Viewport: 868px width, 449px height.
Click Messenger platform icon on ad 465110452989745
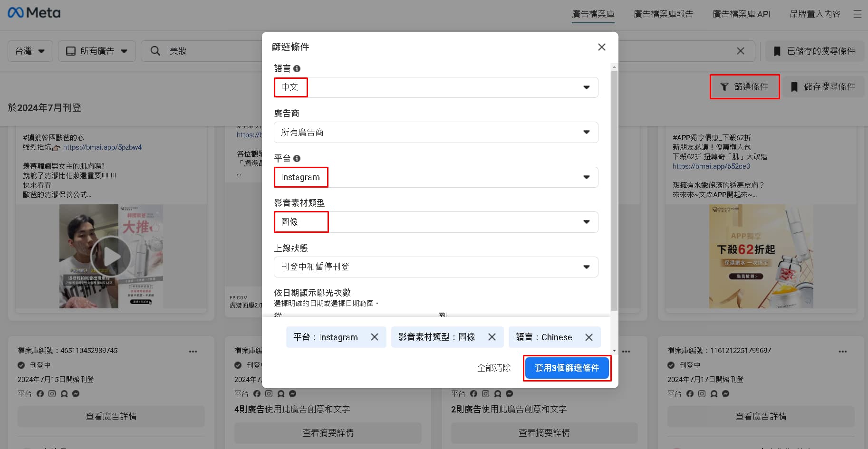[x=76, y=393]
